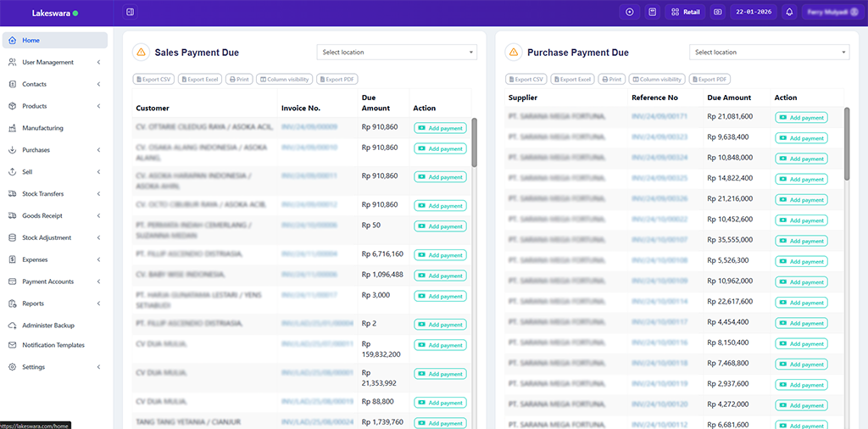Open Manufacturing from the sidebar
Image resolution: width=868 pixels, height=429 pixels.
pos(42,128)
